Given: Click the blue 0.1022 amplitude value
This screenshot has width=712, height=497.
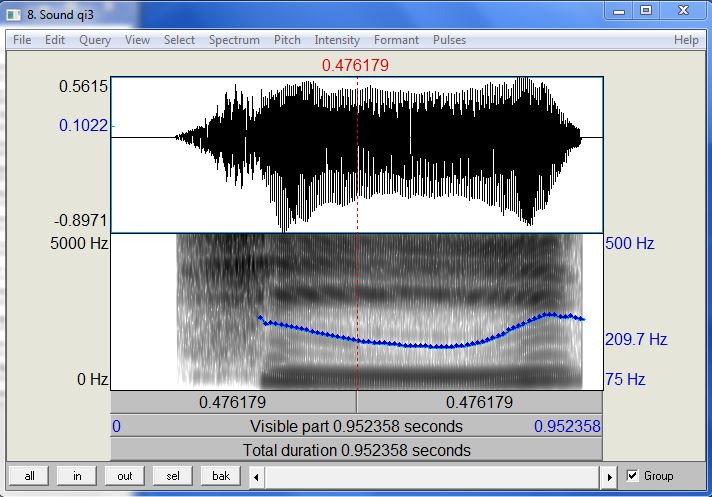Looking at the screenshot, I should click(x=84, y=125).
